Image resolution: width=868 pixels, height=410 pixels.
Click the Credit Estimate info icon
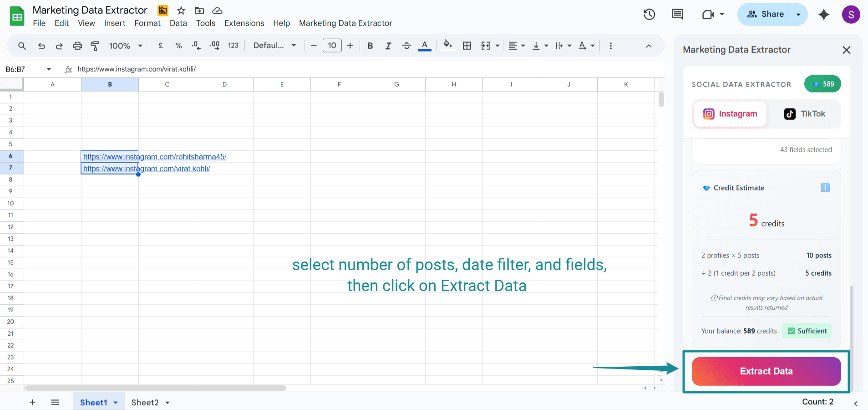coord(825,188)
